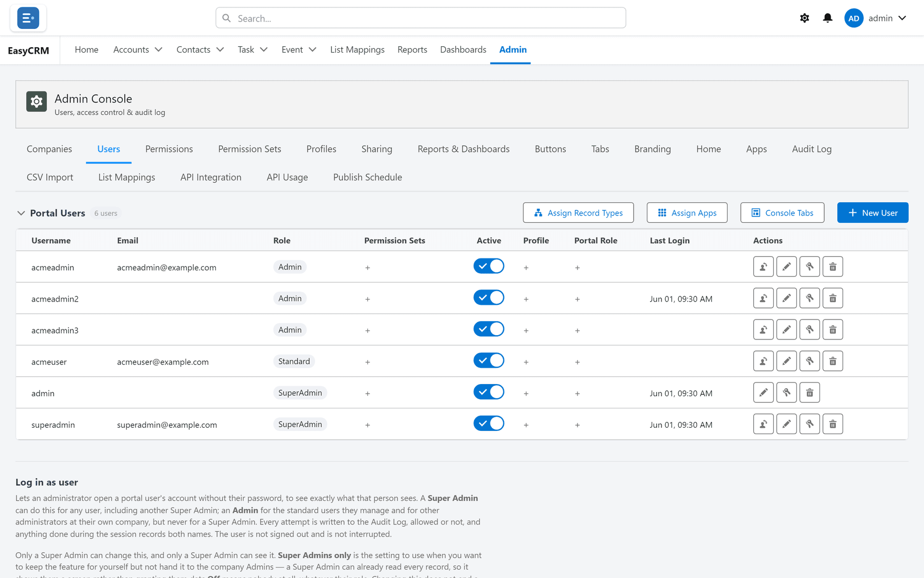Delete the admin row with trash icon
The width and height of the screenshot is (924, 578).
(x=810, y=393)
